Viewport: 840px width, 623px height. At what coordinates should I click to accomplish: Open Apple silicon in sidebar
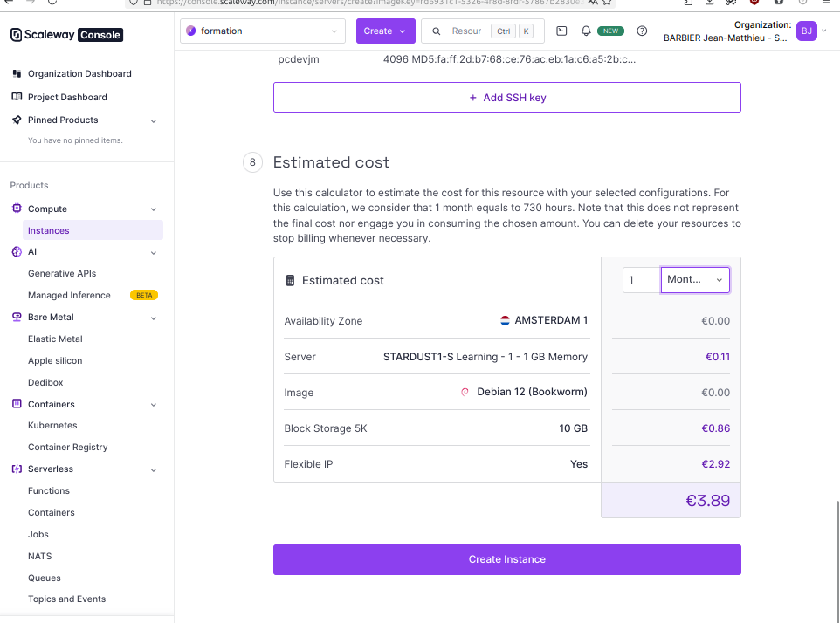[55, 360]
